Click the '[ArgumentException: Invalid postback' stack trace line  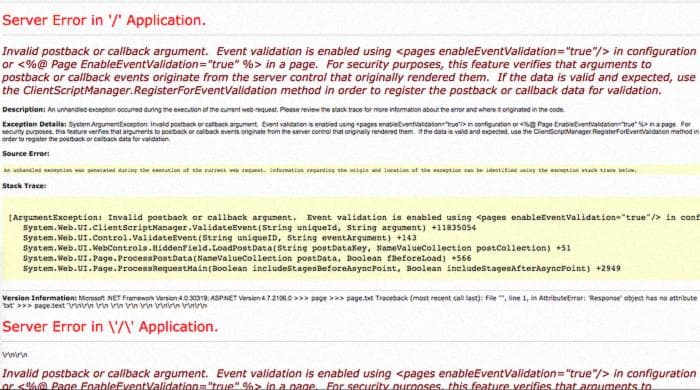pos(354,217)
